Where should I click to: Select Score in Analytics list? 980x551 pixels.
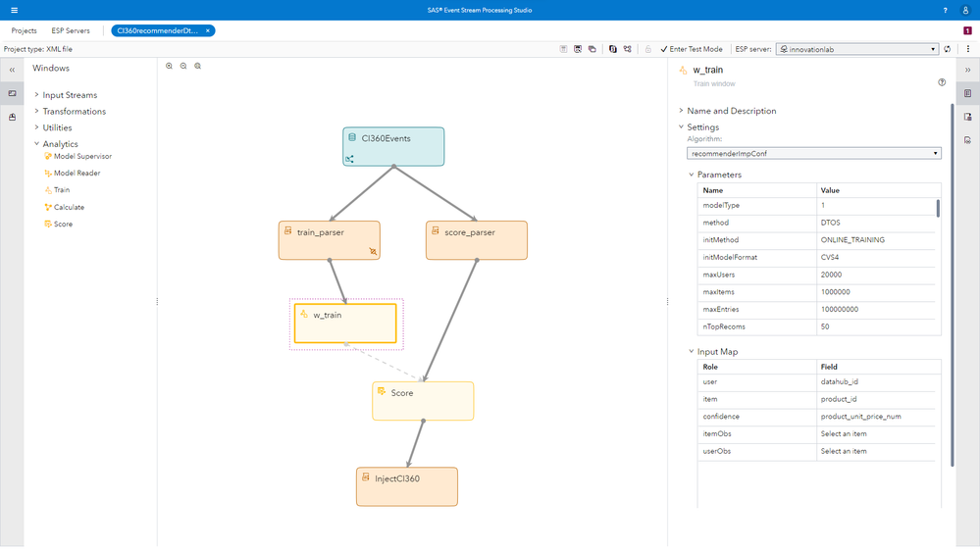pyautogui.click(x=58, y=224)
